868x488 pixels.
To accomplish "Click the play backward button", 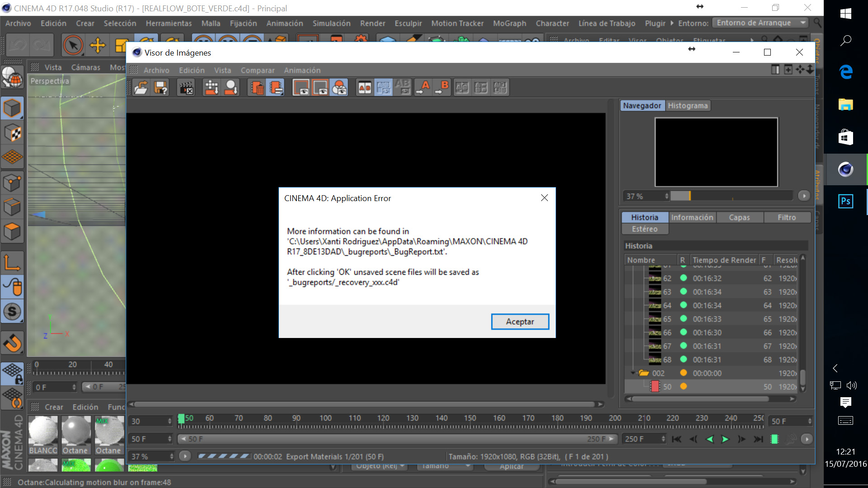I will [x=710, y=439].
